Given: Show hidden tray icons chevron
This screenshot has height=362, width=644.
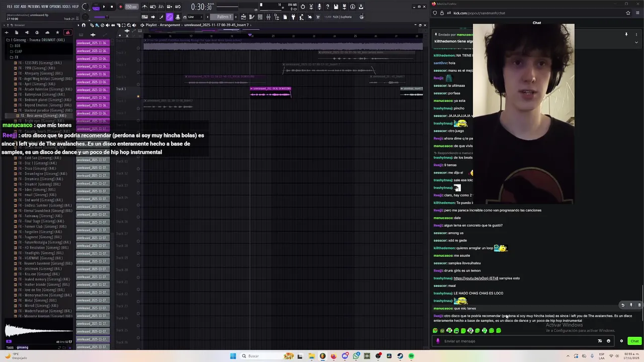Looking at the screenshot, I should tap(568, 356).
